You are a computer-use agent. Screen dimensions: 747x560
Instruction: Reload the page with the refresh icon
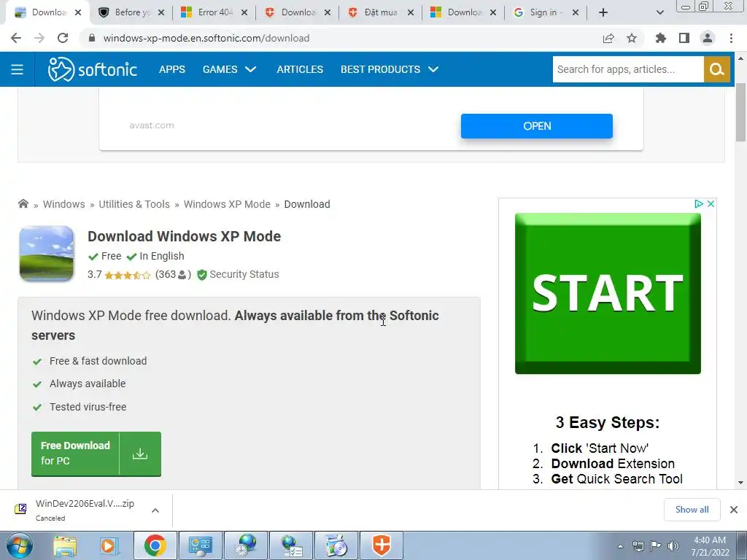63,38
